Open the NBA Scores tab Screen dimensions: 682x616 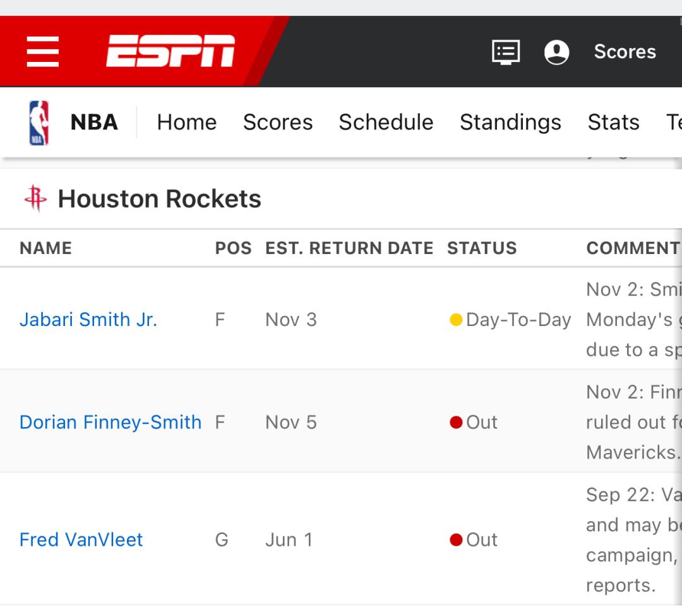point(278,122)
